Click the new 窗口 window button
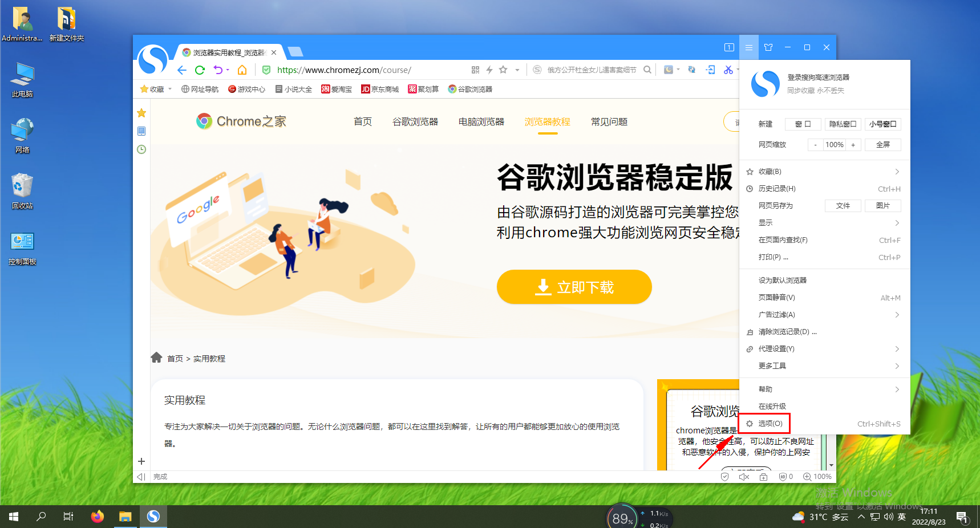 pos(803,124)
